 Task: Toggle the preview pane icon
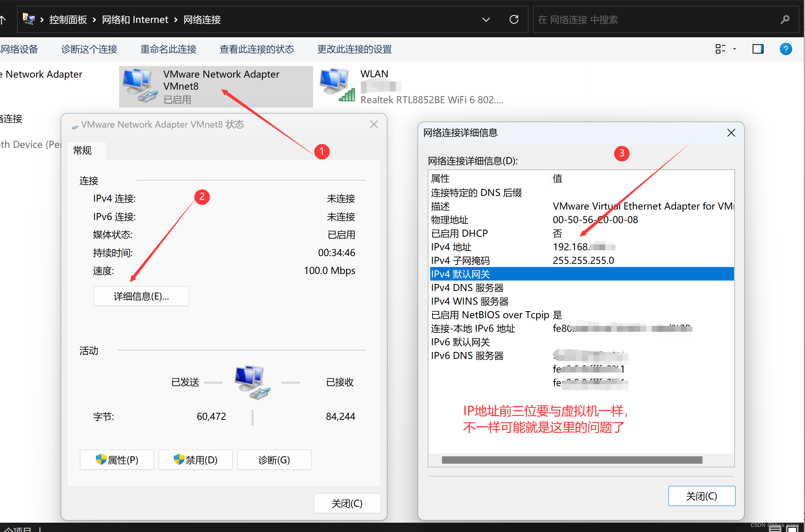pos(758,49)
